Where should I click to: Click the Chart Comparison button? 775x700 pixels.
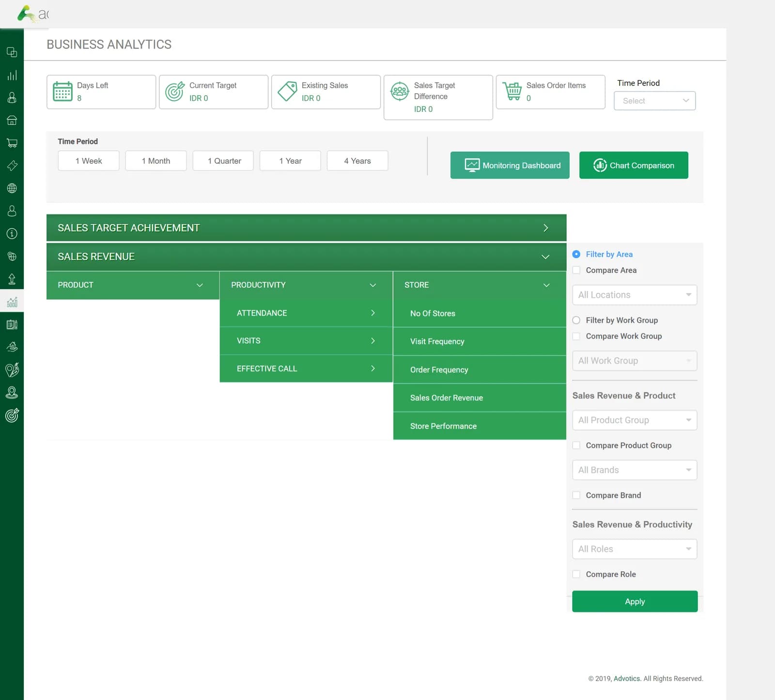point(634,165)
